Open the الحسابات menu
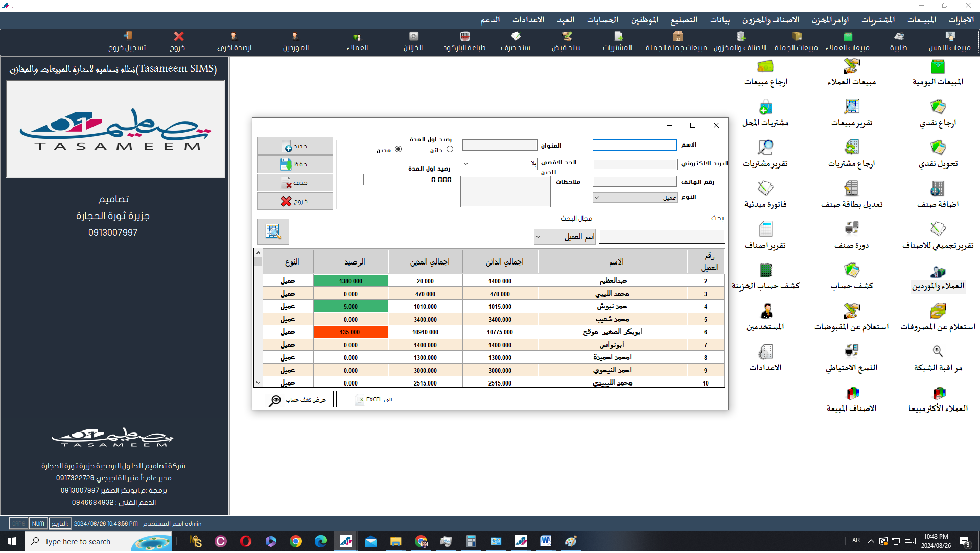This screenshot has width=980, height=553. [602, 20]
